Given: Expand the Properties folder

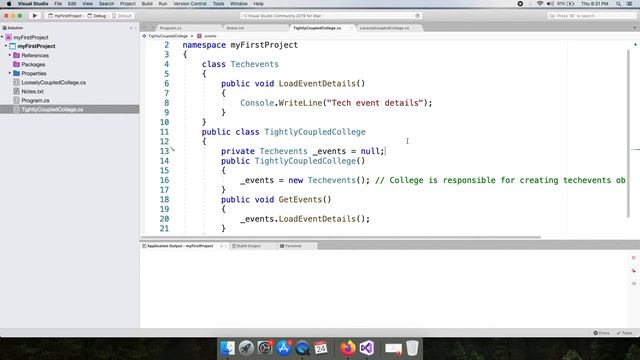Looking at the screenshot, I should pyautogui.click(x=10, y=73).
